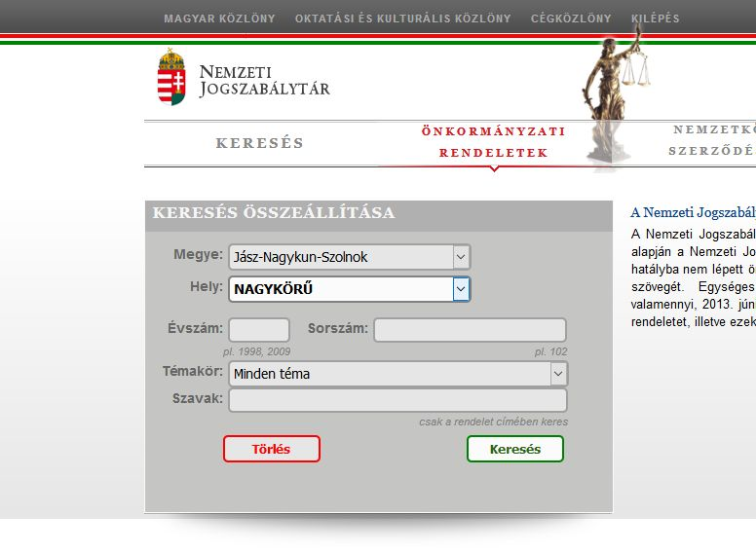Click the Megye field label
The height and width of the screenshot is (551, 756).
coord(198,254)
